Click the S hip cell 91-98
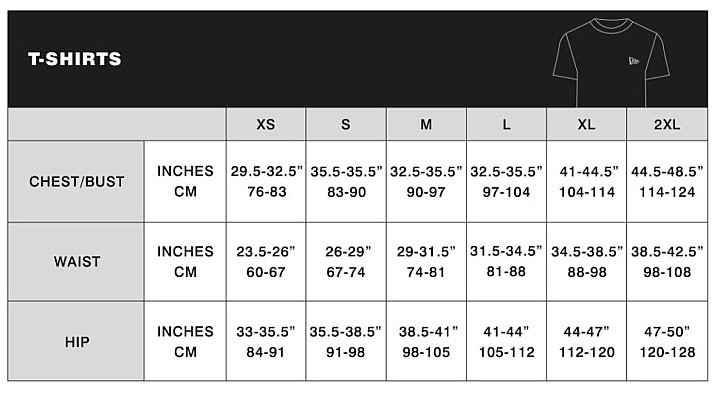This screenshot has width=720, height=395. (x=346, y=352)
